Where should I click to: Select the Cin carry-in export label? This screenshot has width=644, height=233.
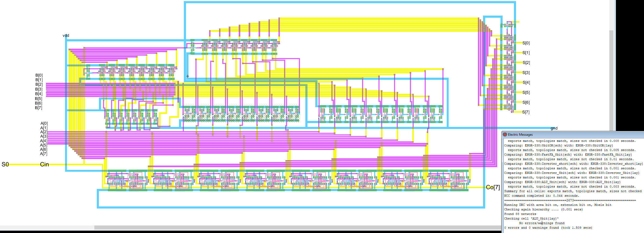pos(44,164)
